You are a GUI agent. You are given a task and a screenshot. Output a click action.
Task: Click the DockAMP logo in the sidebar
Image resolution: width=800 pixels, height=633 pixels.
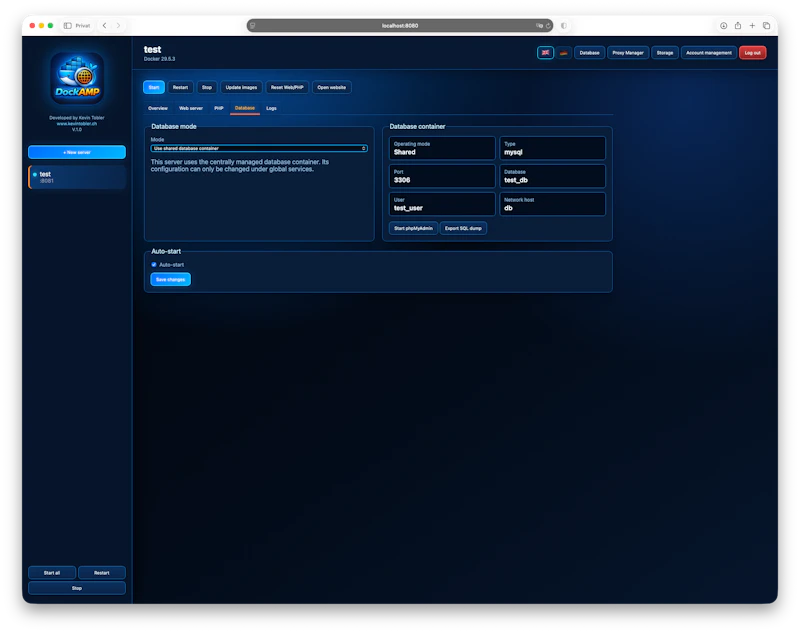click(77, 78)
